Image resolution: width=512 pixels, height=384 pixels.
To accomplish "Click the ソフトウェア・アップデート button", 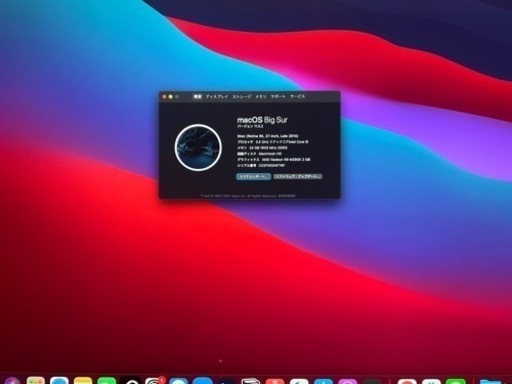I will pyautogui.click(x=298, y=176).
